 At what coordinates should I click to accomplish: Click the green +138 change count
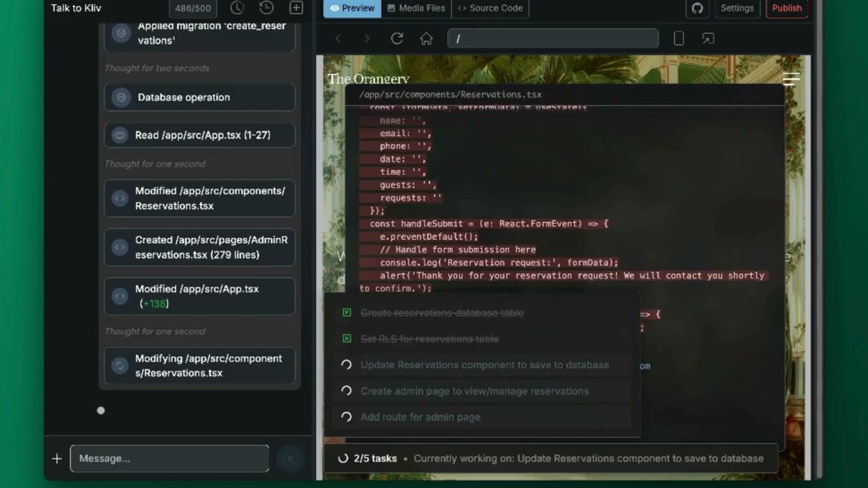pos(155,304)
